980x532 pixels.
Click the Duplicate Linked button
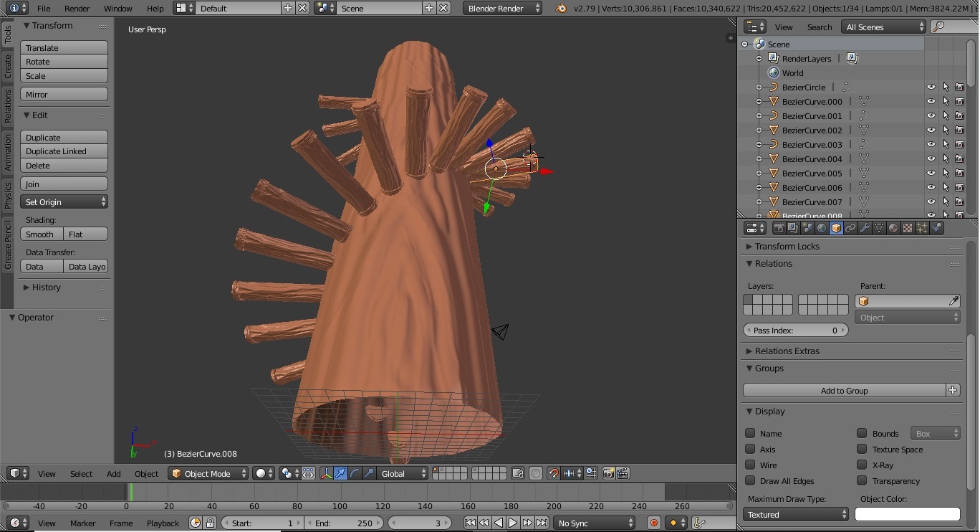tap(64, 151)
